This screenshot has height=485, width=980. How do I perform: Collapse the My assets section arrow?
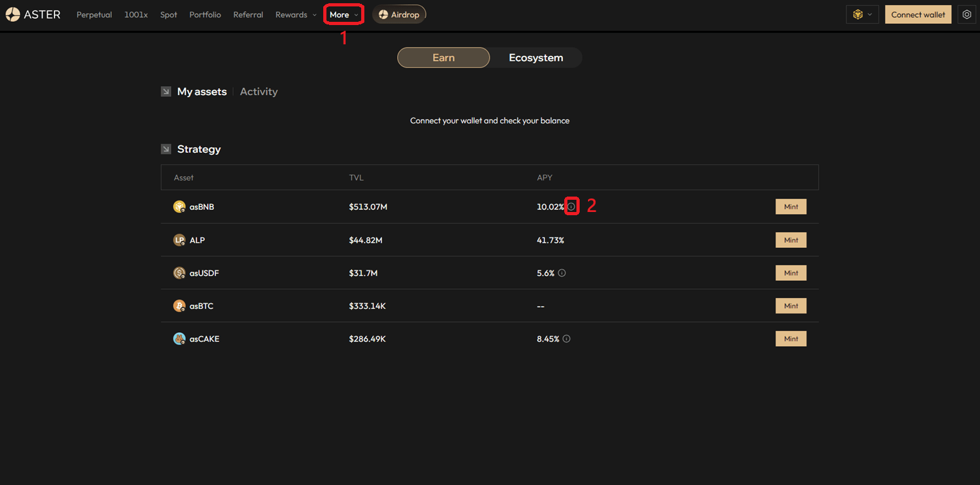166,92
